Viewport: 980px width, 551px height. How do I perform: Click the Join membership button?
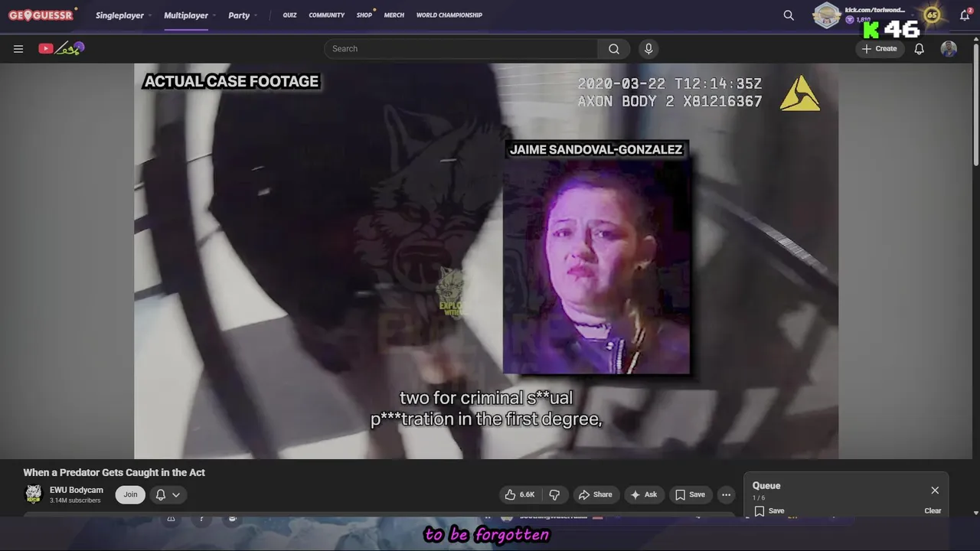(131, 494)
